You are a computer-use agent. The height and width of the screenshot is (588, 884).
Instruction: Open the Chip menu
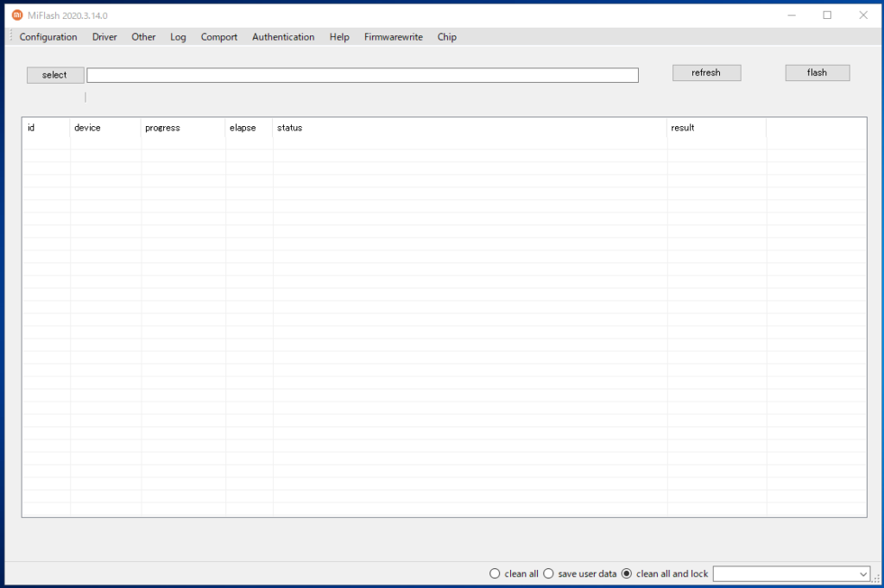[446, 36]
